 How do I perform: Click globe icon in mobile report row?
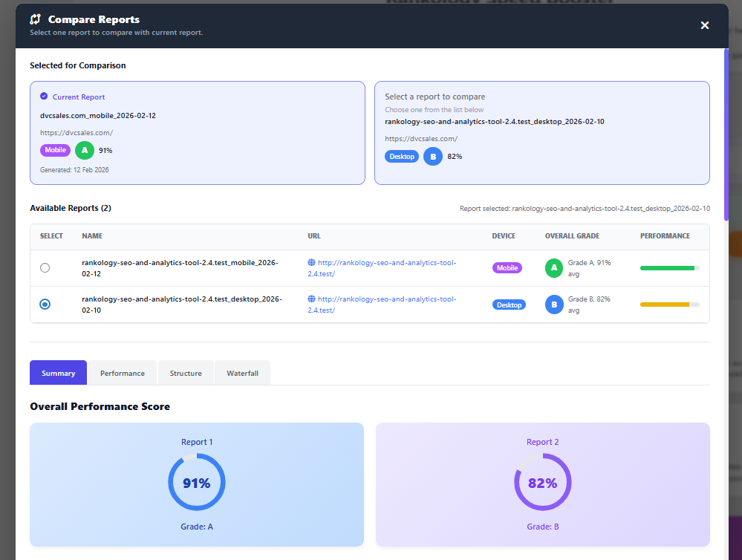coord(311,263)
